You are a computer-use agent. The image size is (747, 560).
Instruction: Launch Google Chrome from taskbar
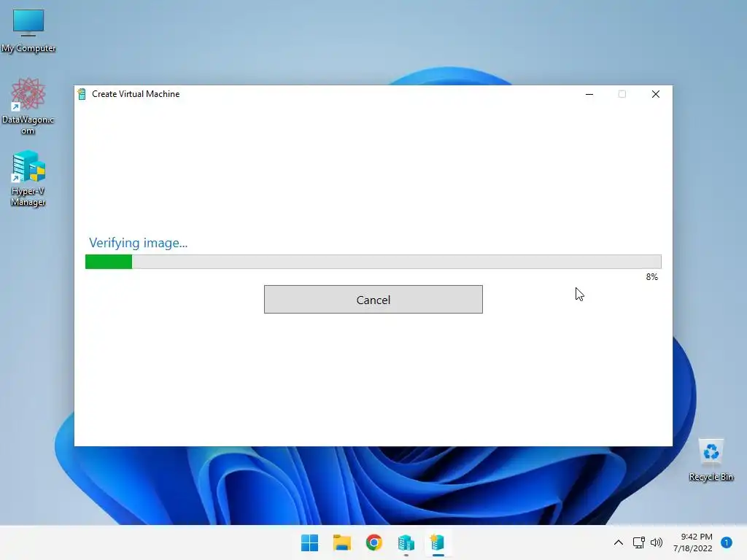tap(374, 542)
